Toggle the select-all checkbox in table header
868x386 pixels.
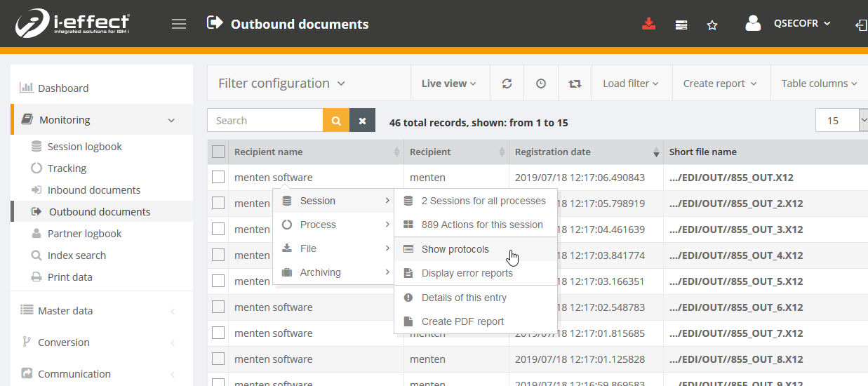218,152
